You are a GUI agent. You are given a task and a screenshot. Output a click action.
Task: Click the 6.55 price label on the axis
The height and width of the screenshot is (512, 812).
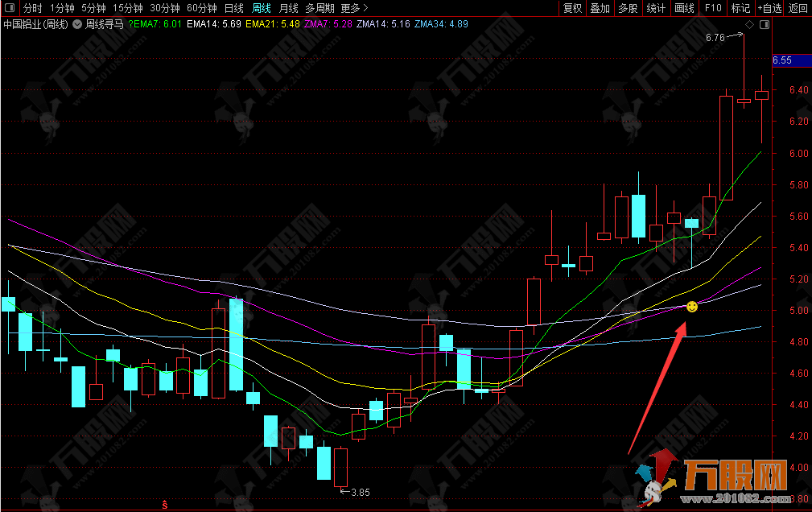(x=782, y=60)
